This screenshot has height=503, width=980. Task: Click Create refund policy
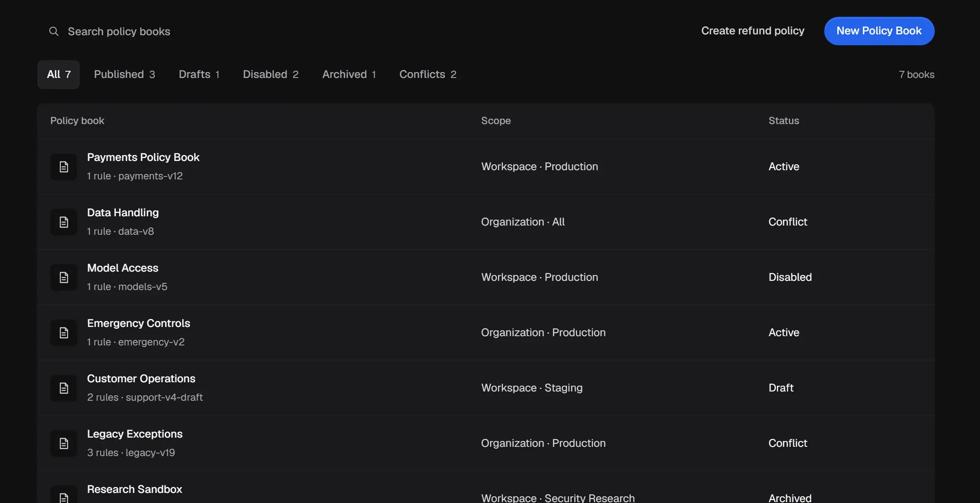click(753, 31)
